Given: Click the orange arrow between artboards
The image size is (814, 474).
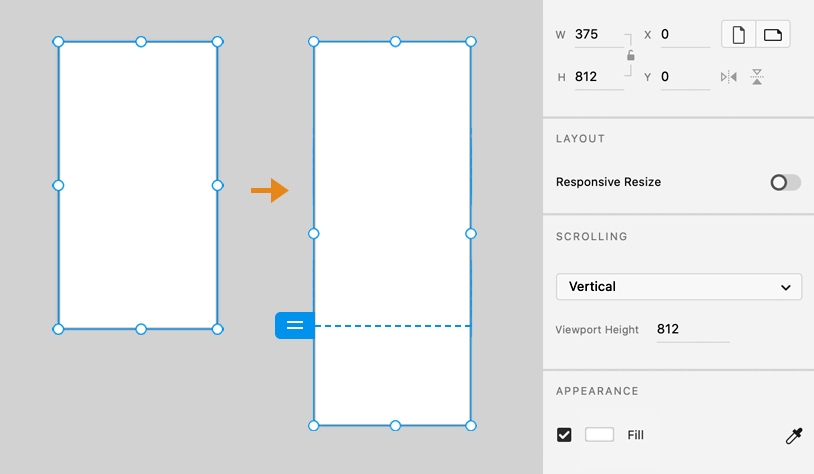Looking at the screenshot, I should point(269,191).
